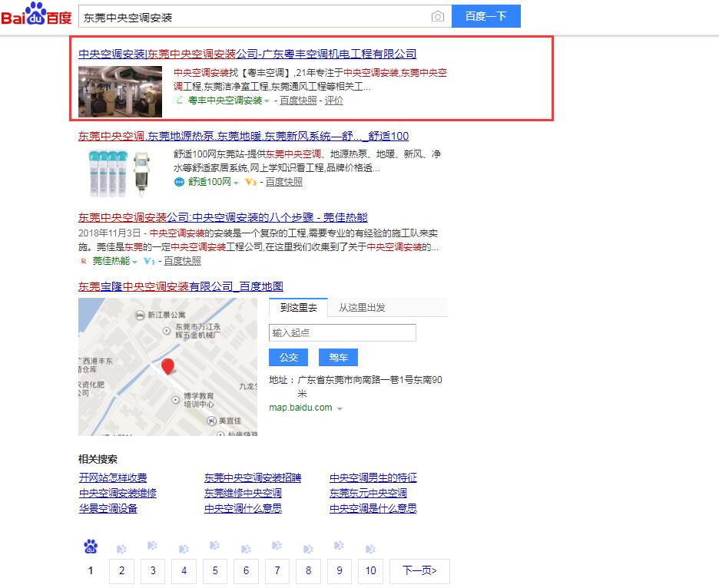Screen dimensions: 719x588
Task: Focus the 输入起点 starting point field
Action: click(x=343, y=332)
